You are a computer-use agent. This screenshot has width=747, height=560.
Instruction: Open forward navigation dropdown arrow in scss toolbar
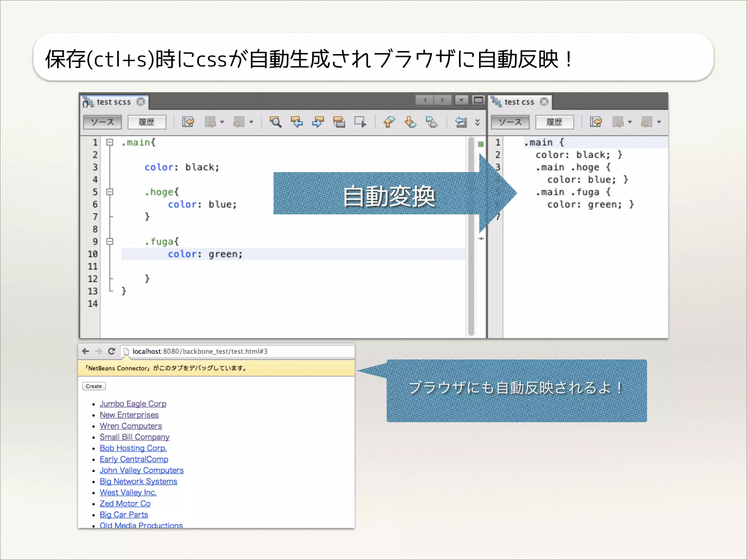(x=251, y=122)
